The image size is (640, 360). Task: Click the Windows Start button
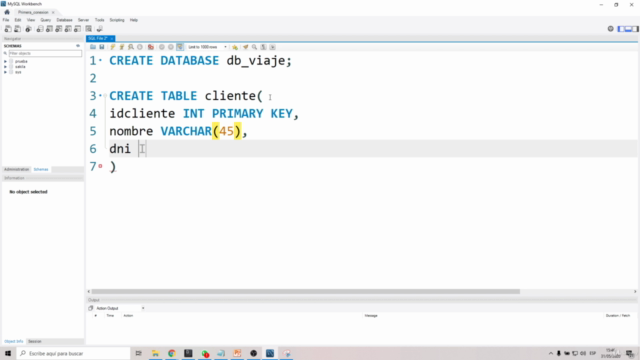pyautogui.click(x=8, y=353)
